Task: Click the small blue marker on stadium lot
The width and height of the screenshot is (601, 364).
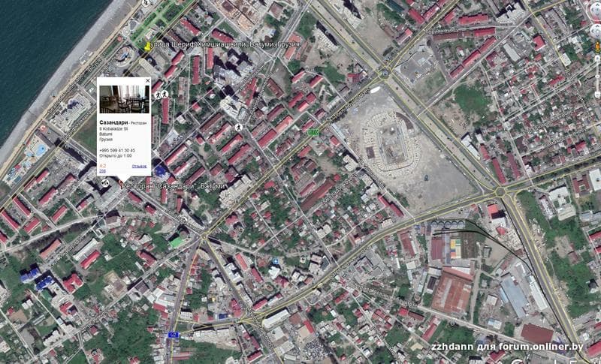Action: coord(427,178)
